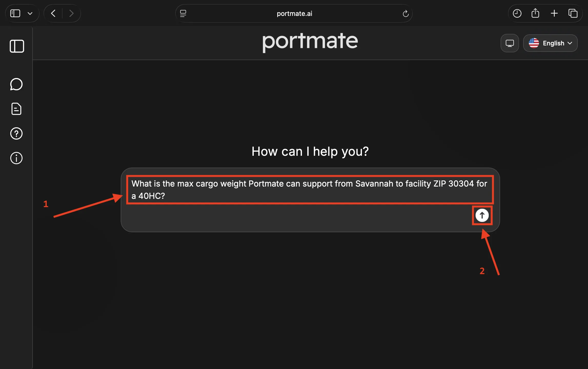Viewport: 588px width, 369px height.
Task: Show the tab overview icon in Safari
Action: (573, 13)
